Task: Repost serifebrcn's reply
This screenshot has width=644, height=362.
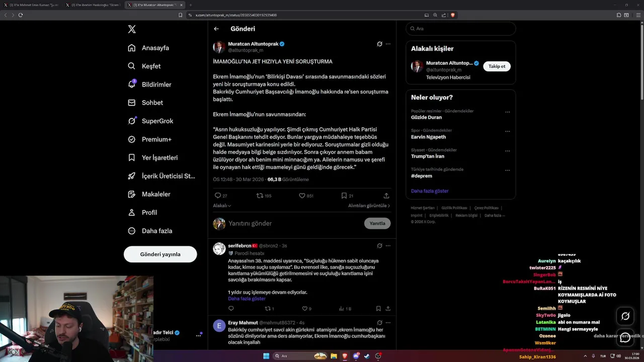Action: coord(269,309)
